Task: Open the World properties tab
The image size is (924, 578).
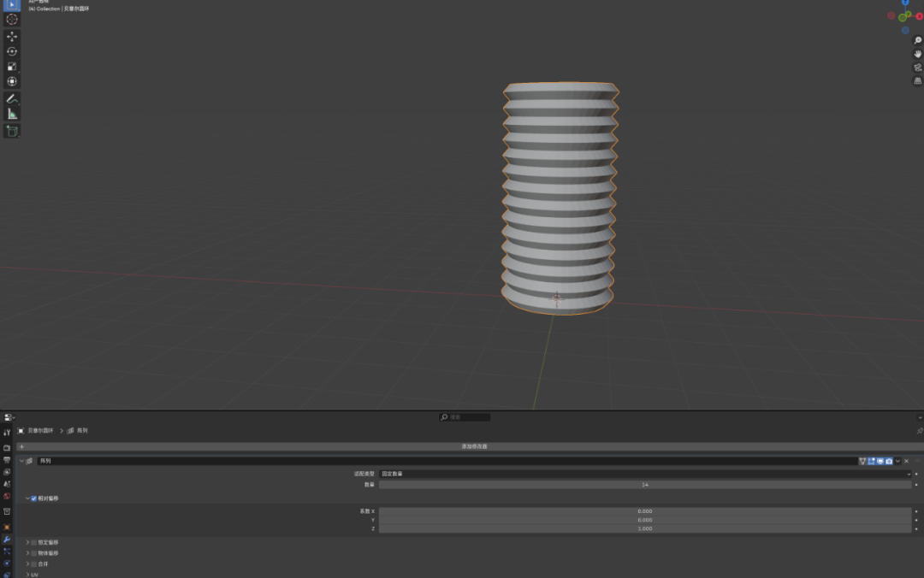Action: [7, 496]
